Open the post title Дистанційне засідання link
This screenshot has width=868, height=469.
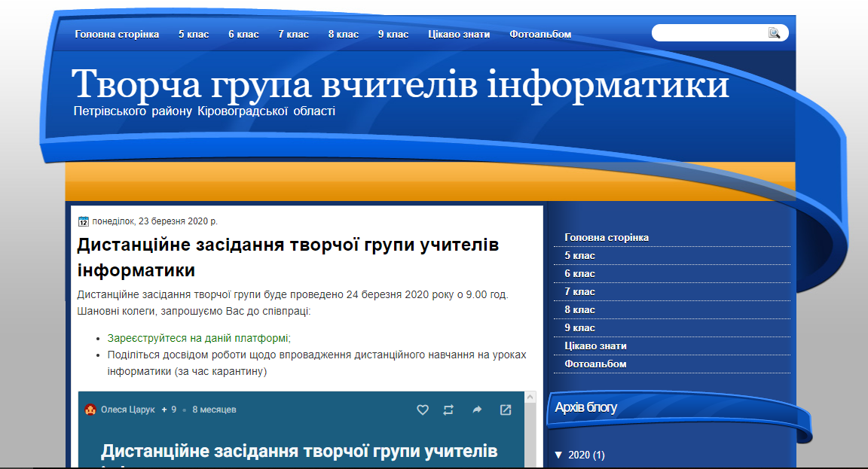point(288,257)
